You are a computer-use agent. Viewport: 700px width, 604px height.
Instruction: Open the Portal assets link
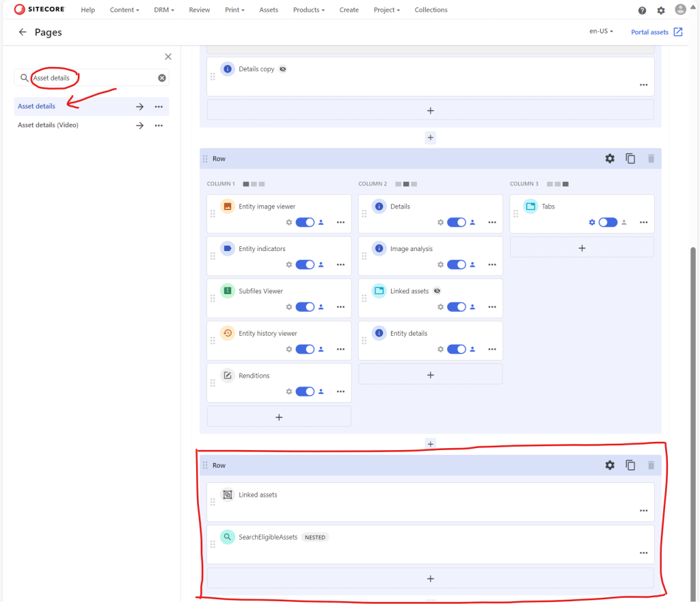656,32
